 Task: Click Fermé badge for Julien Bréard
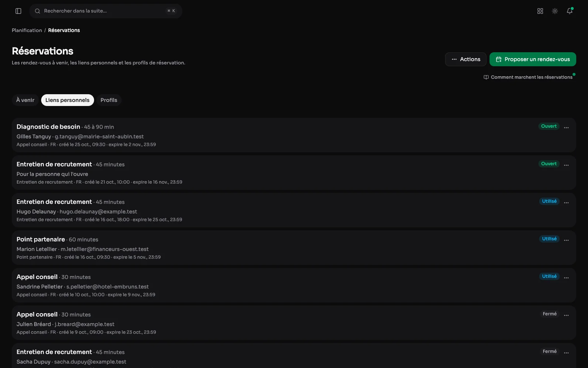tap(549, 314)
